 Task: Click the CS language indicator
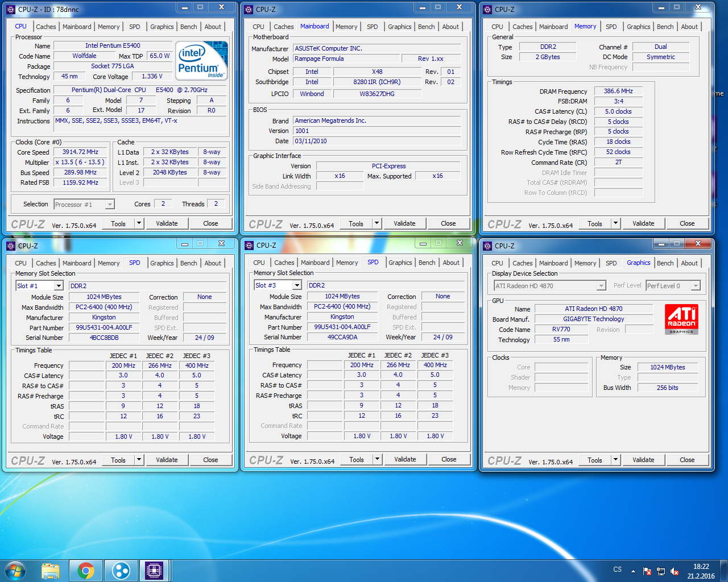click(x=618, y=569)
